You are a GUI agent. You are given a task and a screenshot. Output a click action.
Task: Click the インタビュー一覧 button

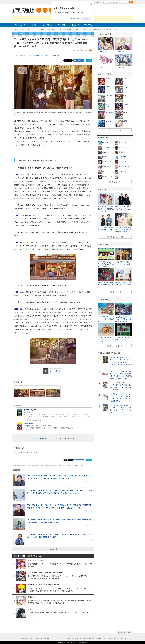[x=115, y=237]
